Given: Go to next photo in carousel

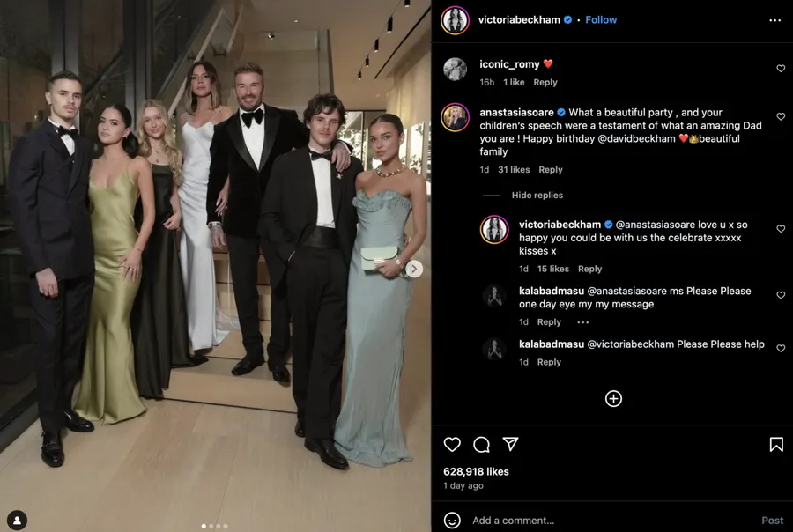Looking at the screenshot, I should (414, 269).
